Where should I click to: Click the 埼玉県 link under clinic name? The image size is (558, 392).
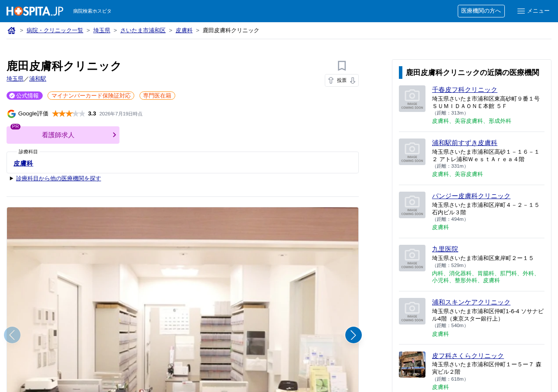click(x=15, y=79)
